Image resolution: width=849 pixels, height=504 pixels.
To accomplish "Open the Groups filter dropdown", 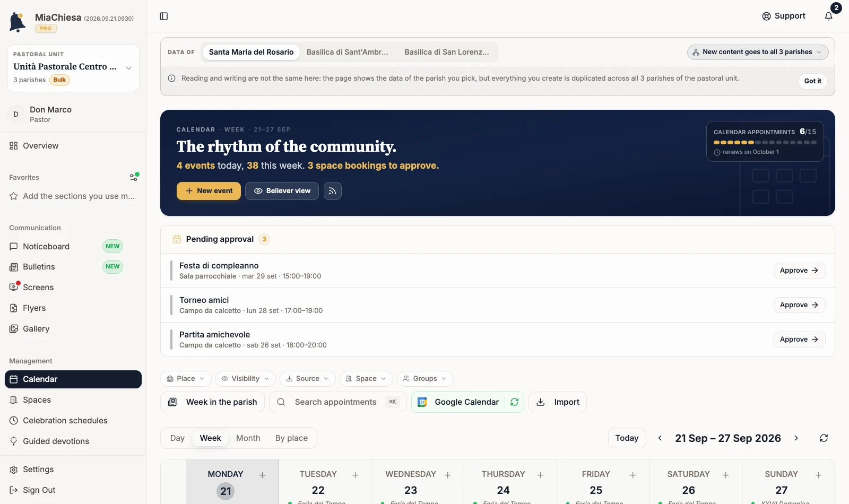I will [425, 379].
